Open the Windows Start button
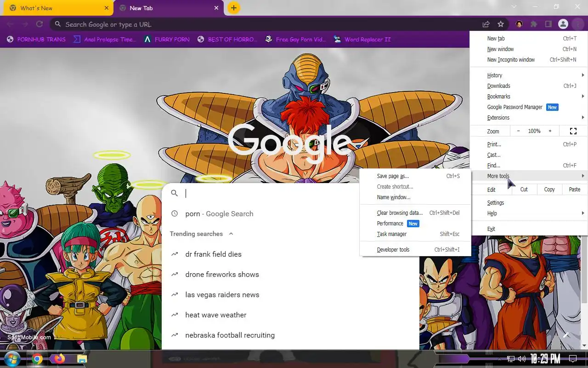This screenshot has height=368, width=588. click(11, 359)
